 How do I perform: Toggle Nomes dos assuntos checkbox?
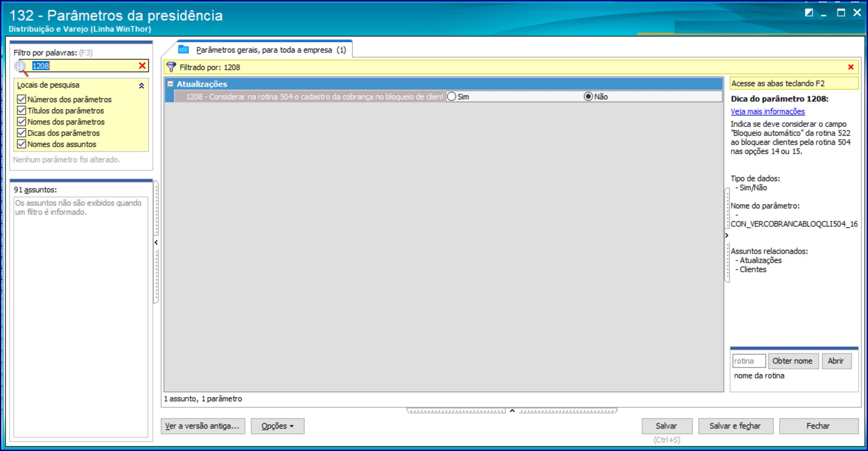[x=21, y=144]
